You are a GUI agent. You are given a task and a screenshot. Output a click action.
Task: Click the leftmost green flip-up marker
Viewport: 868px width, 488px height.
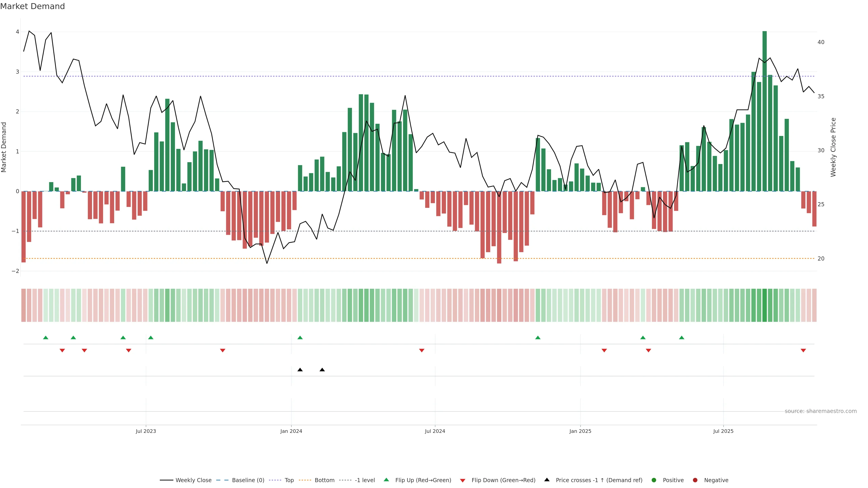tap(46, 338)
